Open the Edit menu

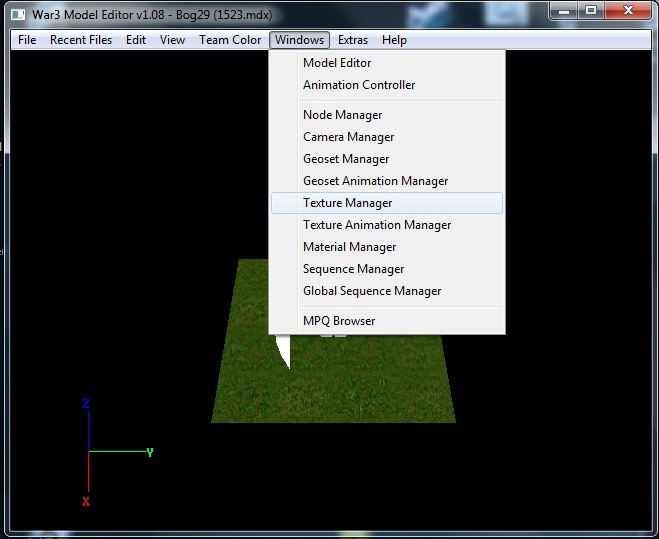[136, 40]
